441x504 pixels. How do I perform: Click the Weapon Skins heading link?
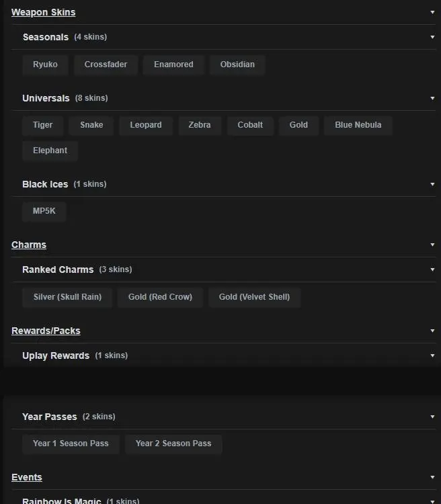[43, 12]
